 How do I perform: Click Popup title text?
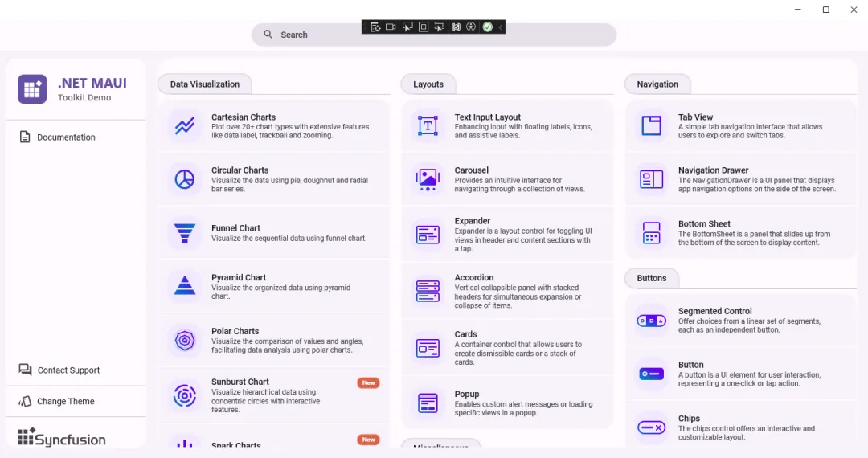point(467,394)
